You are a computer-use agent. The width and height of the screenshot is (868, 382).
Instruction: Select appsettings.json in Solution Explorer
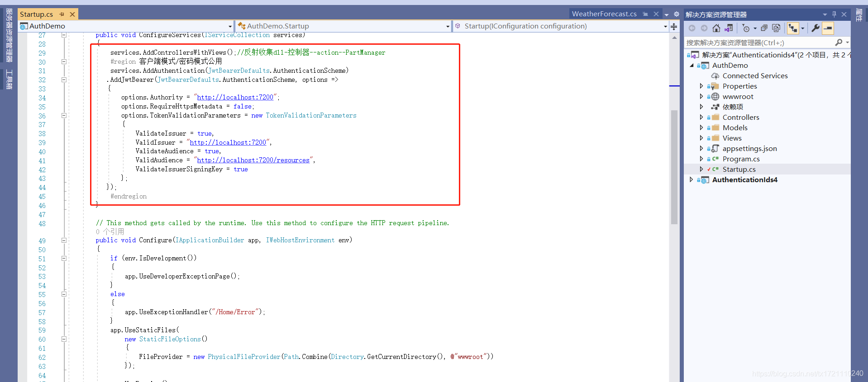click(x=749, y=148)
